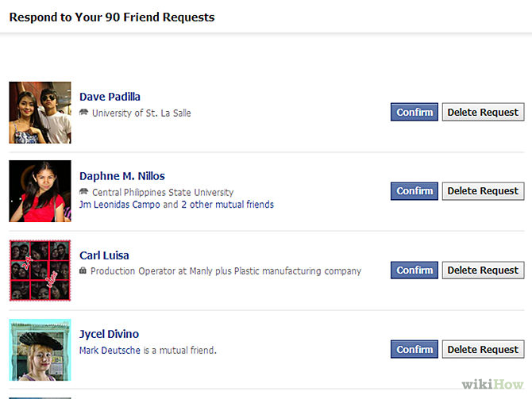Confirm Daphne M. Nillos's friend request
532x399 pixels.
click(414, 191)
